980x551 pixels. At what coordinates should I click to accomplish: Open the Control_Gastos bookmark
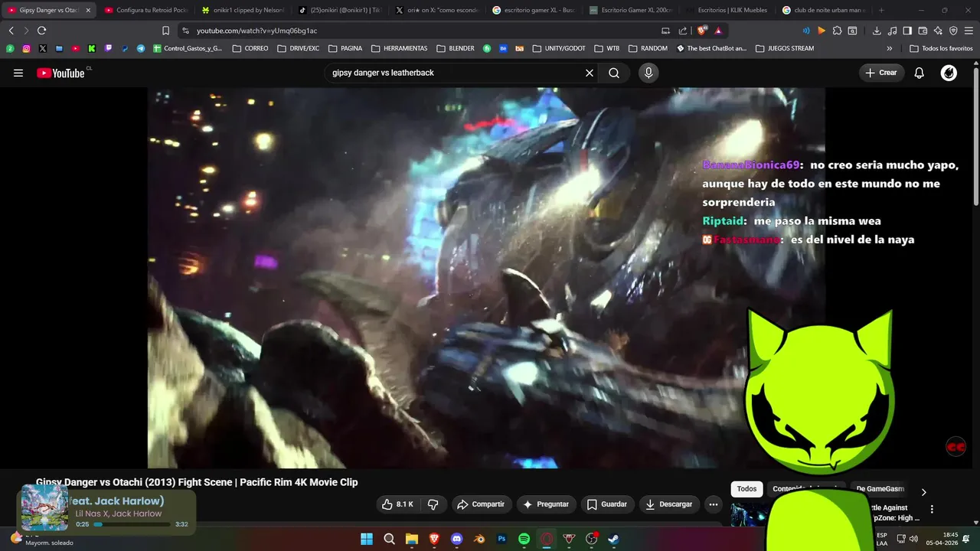[x=188, y=48]
